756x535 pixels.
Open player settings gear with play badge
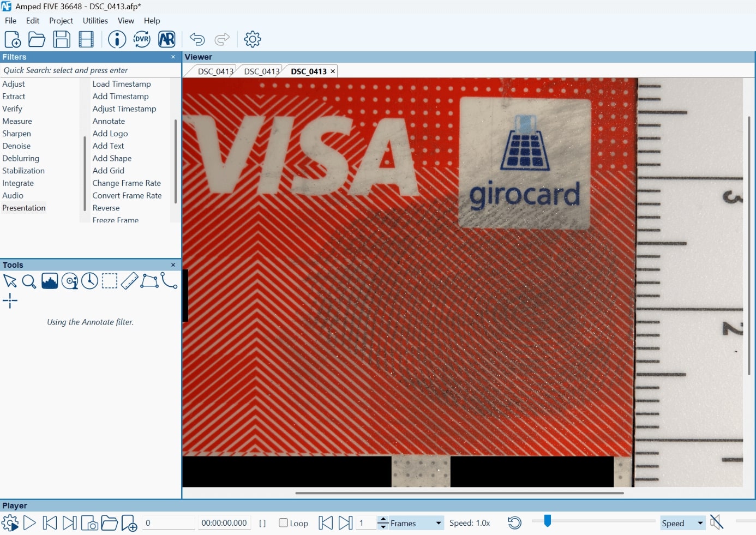coord(10,523)
